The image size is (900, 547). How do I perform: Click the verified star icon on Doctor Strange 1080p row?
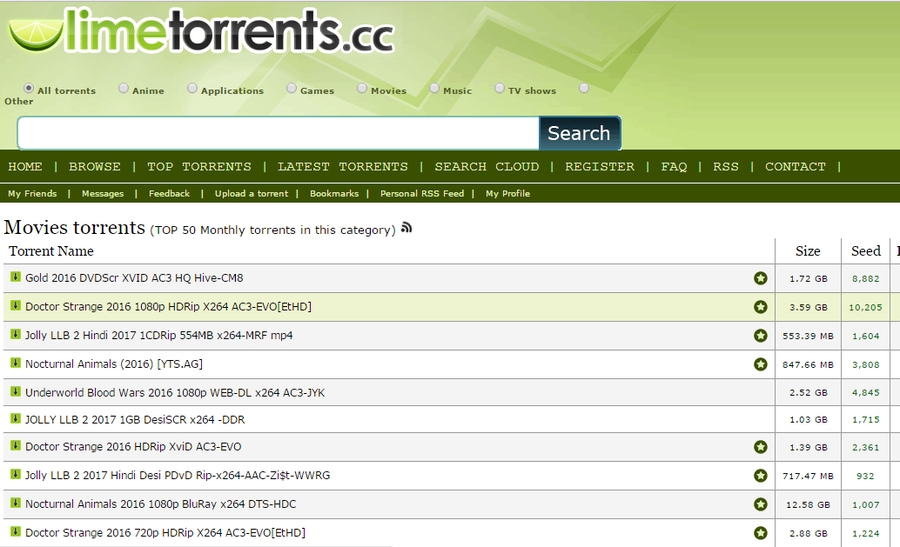tap(760, 307)
